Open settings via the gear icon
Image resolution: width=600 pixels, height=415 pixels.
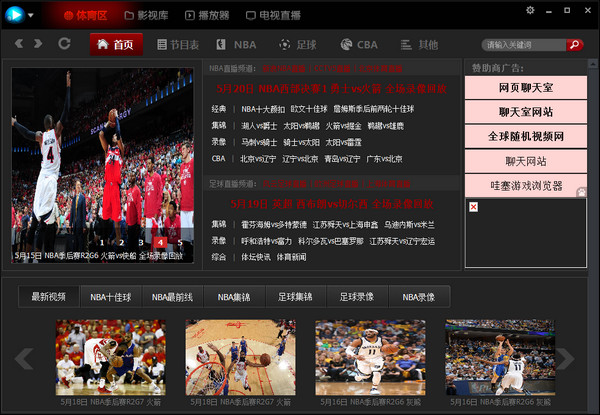point(530,10)
